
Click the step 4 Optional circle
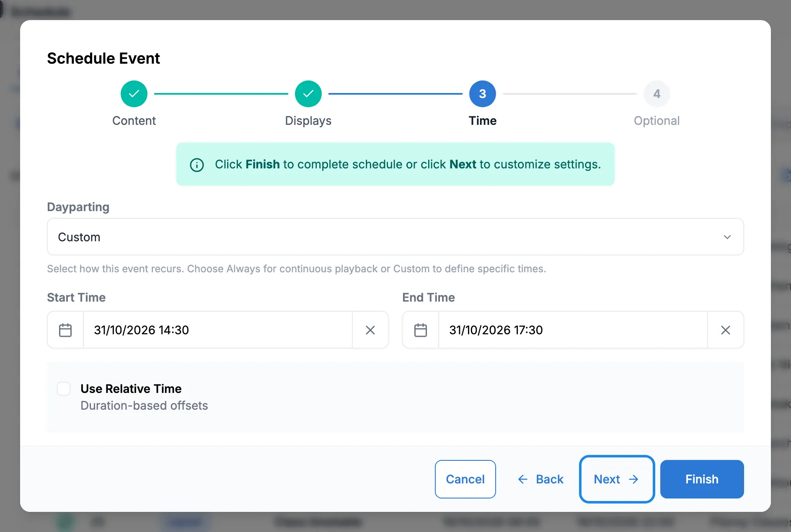[657, 94]
